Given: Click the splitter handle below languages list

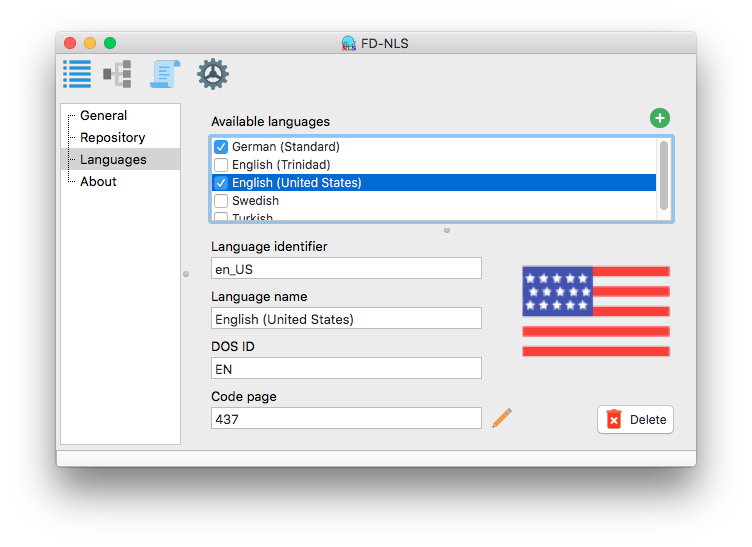Looking at the screenshot, I should 446,230.
